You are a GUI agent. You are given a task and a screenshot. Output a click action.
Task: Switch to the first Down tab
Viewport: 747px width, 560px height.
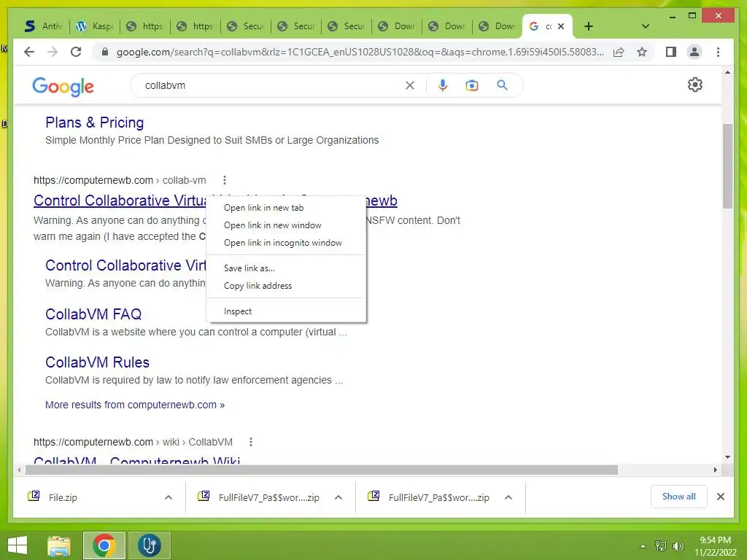[397, 26]
